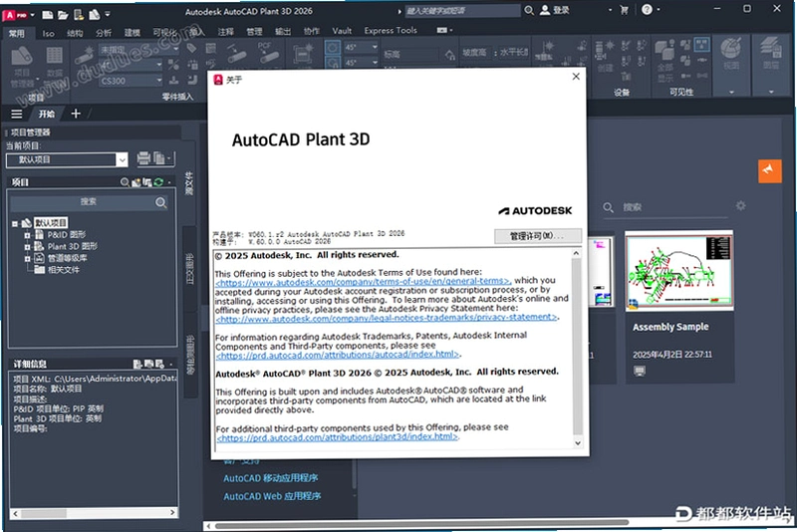Select the 相关文件 tree item

(x=64, y=270)
